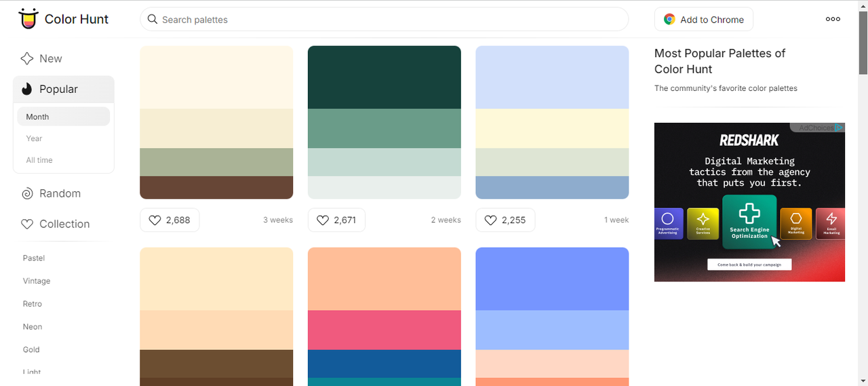Click the pale yellow swatch in third palette
The image size is (868, 386).
552,128
